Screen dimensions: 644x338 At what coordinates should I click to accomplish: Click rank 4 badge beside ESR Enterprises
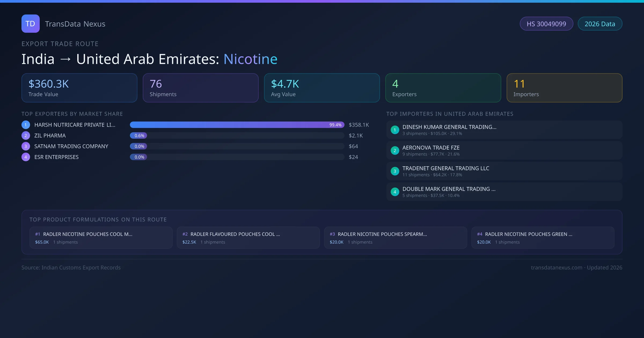coord(26,157)
